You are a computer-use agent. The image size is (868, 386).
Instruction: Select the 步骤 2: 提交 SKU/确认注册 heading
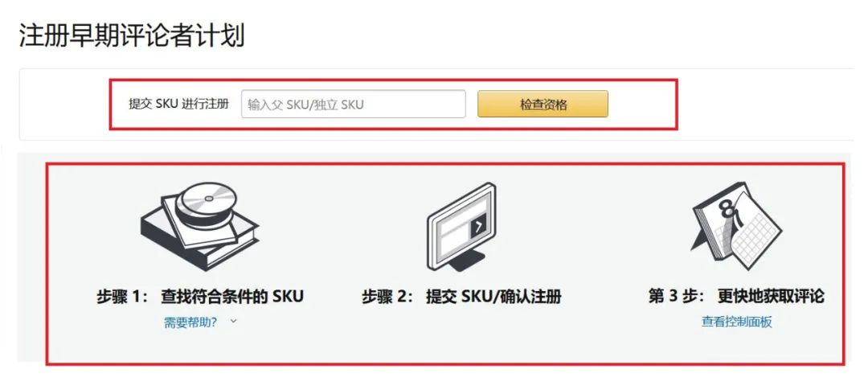pos(461,297)
